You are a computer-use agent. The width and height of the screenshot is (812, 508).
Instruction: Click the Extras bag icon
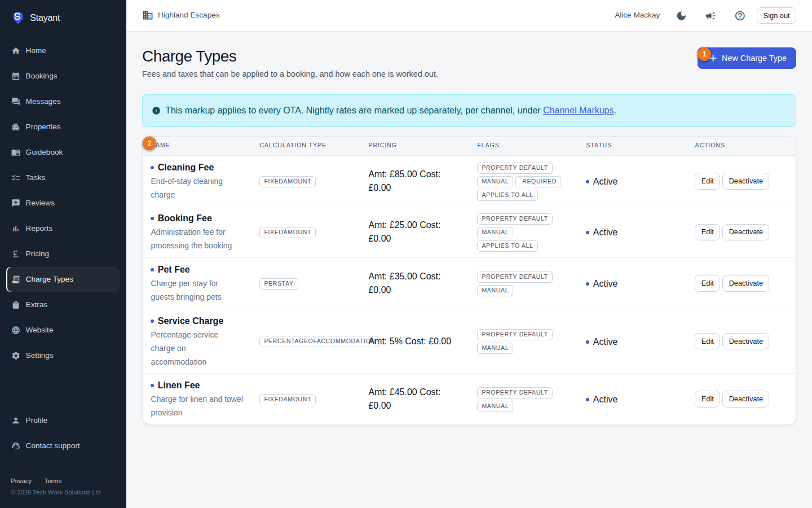(x=16, y=305)
